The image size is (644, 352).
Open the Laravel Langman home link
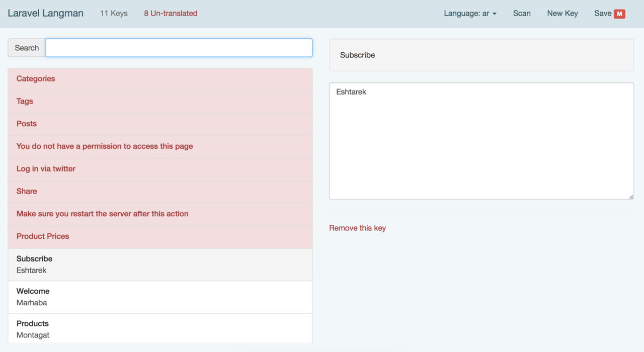pyautogui.click(x=45, y=14)
